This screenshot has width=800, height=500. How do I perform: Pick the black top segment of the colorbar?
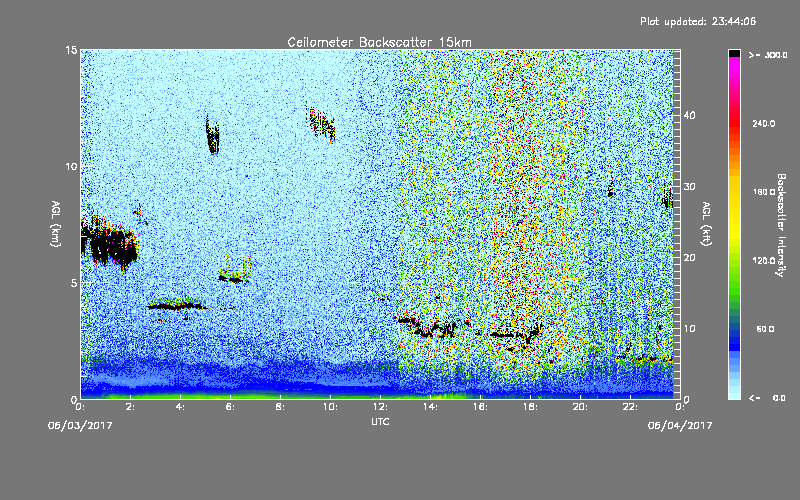pos(734,53)
